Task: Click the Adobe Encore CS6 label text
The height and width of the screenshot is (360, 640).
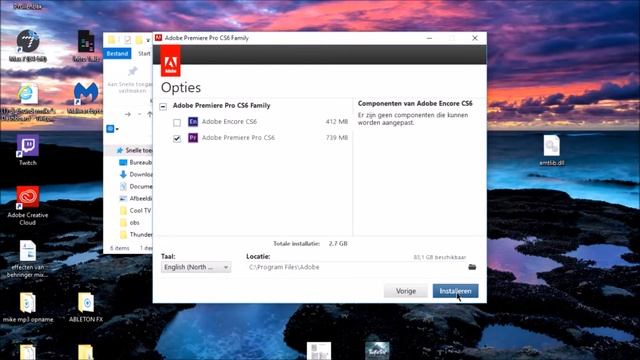Action: point(229,122)
